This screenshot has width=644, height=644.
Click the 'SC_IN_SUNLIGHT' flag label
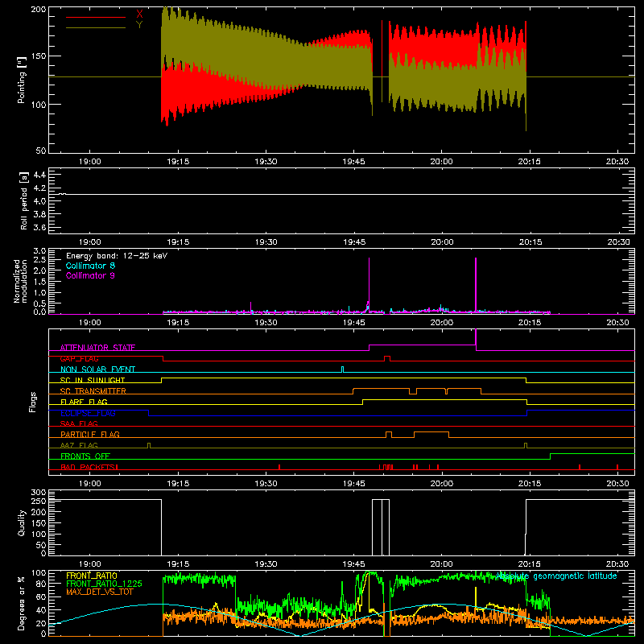coord(93,380)
